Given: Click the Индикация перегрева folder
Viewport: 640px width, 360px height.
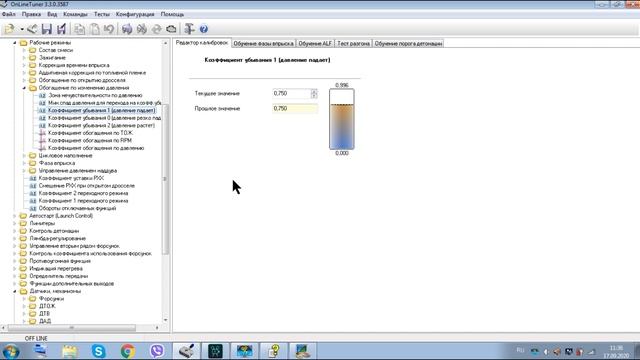Looking at the screenshot, I should click(x=56, y=269).
